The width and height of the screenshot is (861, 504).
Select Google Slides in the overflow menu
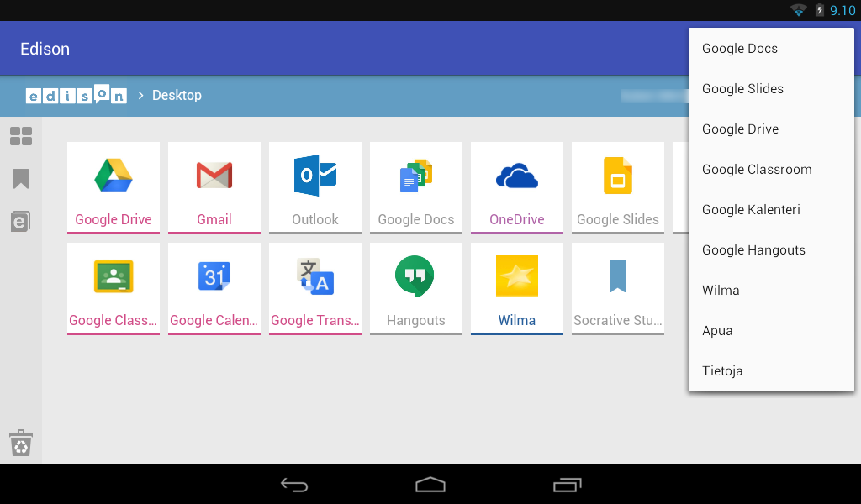[771, 89]
